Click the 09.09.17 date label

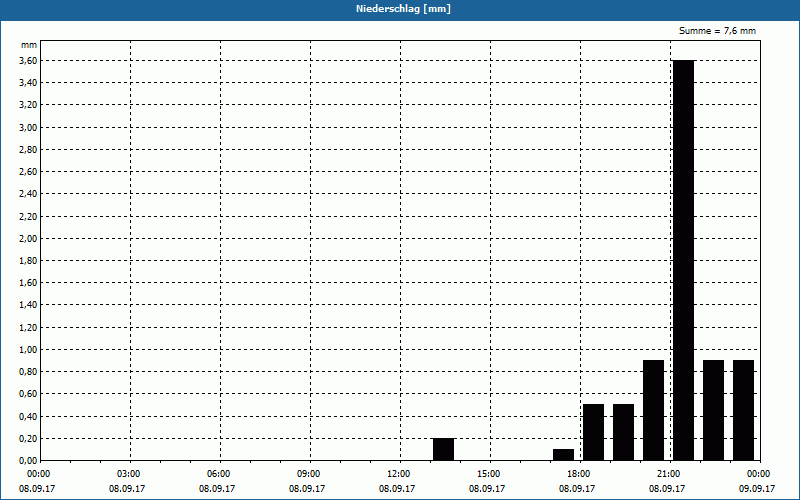click(x=757, y=489)
